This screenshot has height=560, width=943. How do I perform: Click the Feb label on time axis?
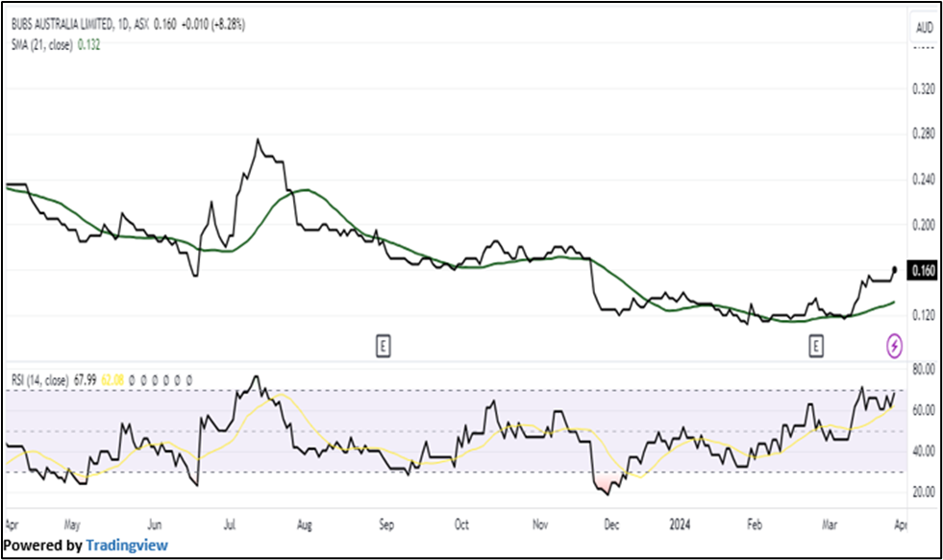pyautogui.click(x=755, y=524)
